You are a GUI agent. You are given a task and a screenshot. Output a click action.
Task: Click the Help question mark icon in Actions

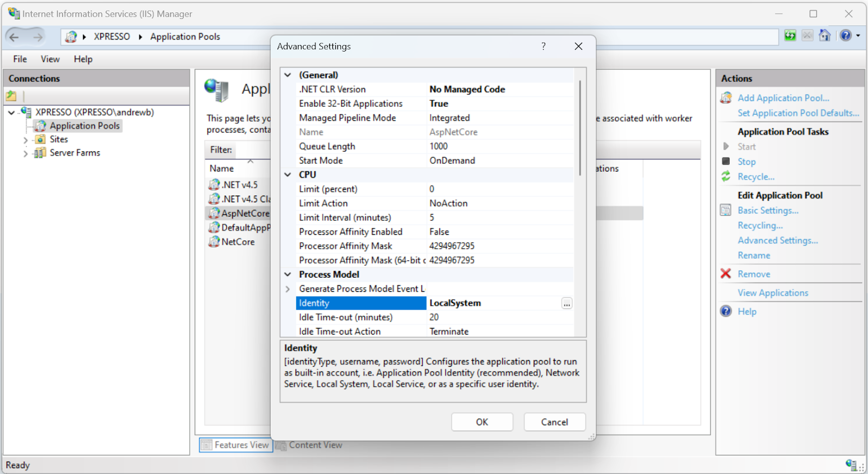pos(726,311)
